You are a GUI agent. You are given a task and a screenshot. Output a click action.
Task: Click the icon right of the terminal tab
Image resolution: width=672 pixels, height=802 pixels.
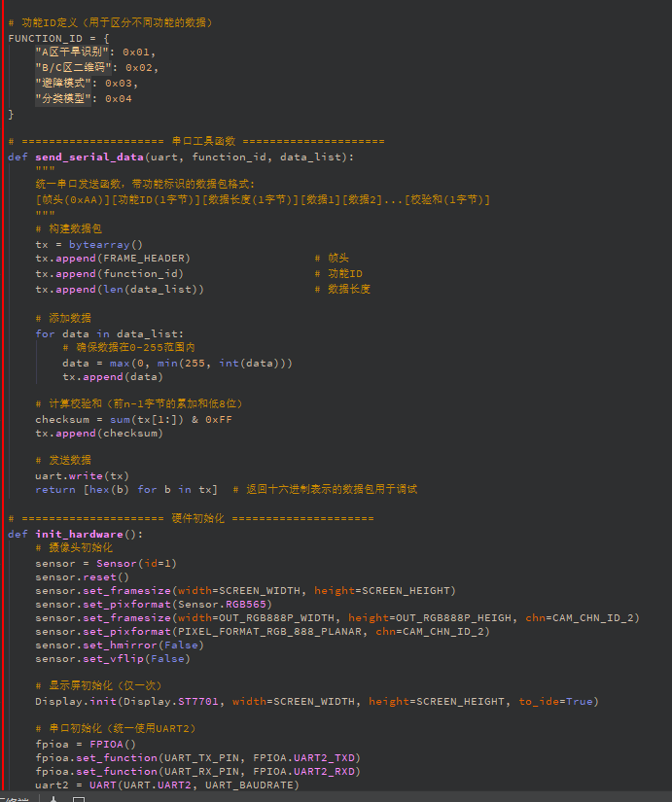[54, 798]
